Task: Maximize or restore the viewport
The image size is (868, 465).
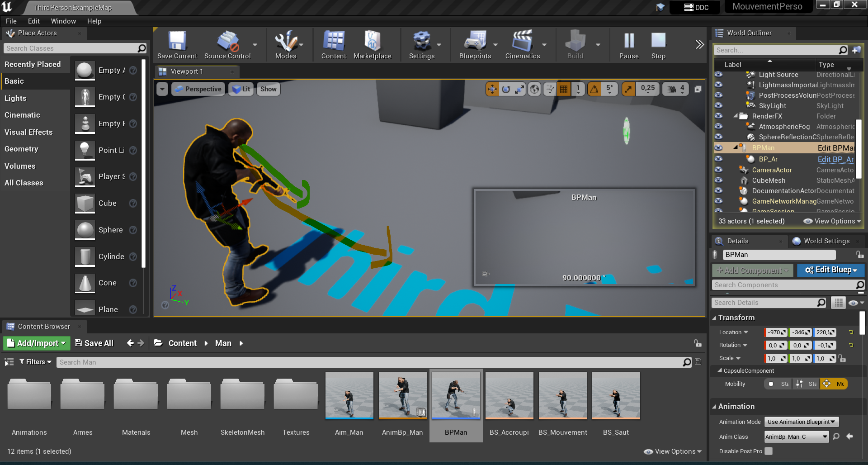Action: point(698,89)
